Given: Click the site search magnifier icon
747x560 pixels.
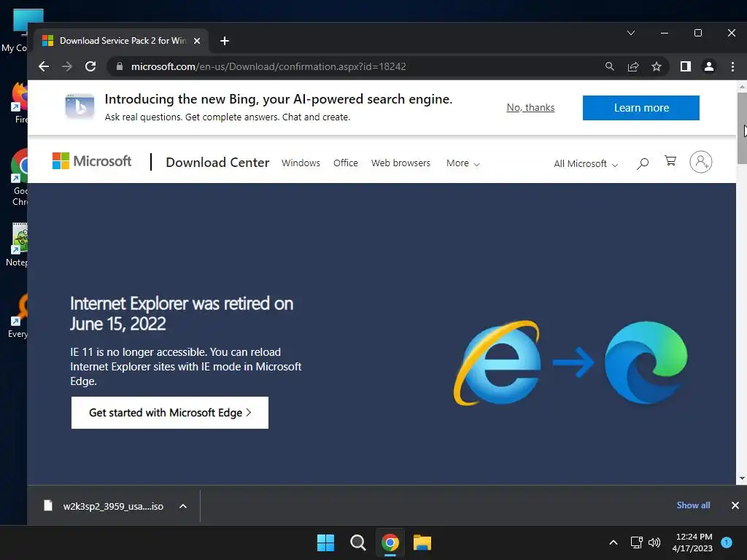Looking at the screenshot, I should click(642, 163).
